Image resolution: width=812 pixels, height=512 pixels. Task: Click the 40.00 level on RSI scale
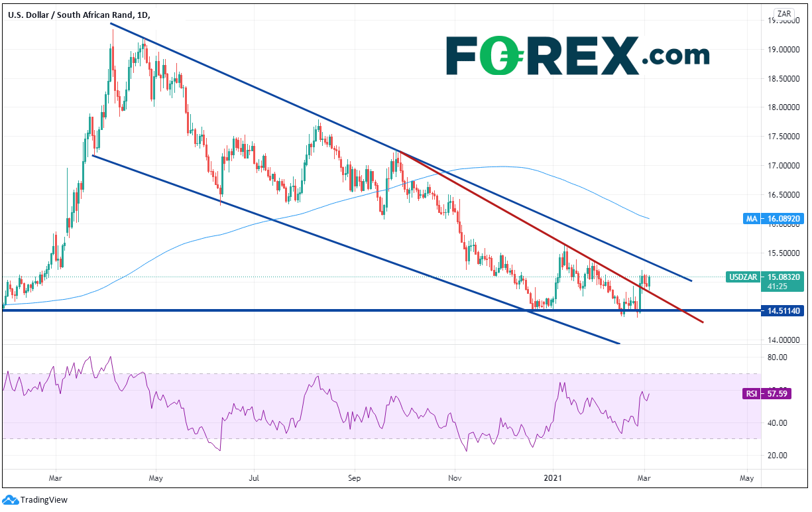[x=778, y=423]
